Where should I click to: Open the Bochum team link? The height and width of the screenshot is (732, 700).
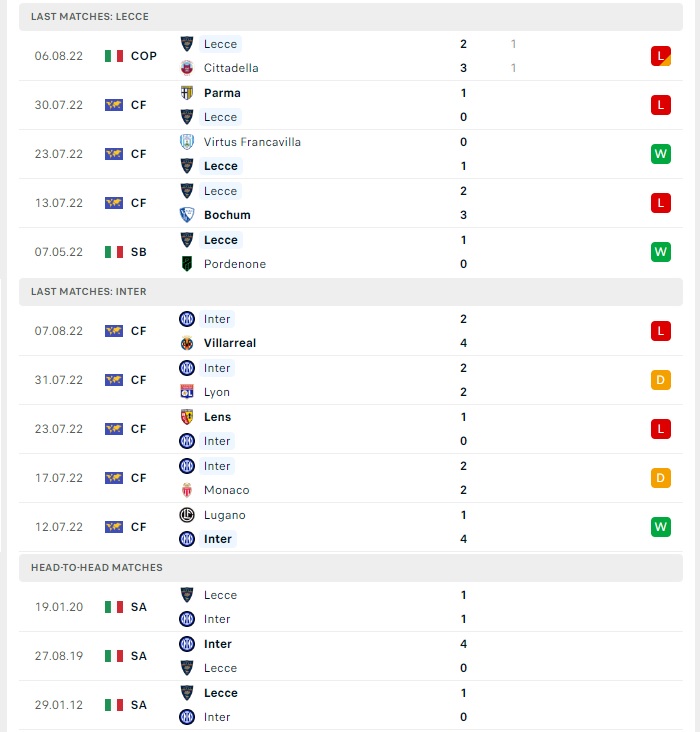click(x=227, y=215)
